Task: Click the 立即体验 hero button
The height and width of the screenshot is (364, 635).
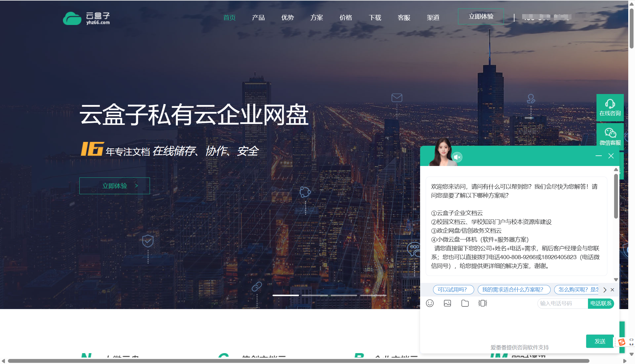Action: tap(114, 186)
